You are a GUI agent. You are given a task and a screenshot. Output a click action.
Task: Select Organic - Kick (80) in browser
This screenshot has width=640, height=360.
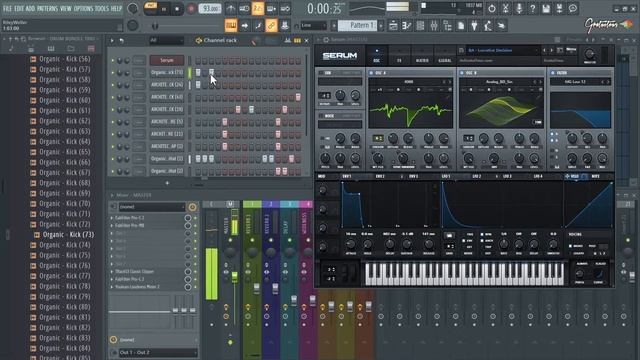pyautogui.click(x=64, y=307)
